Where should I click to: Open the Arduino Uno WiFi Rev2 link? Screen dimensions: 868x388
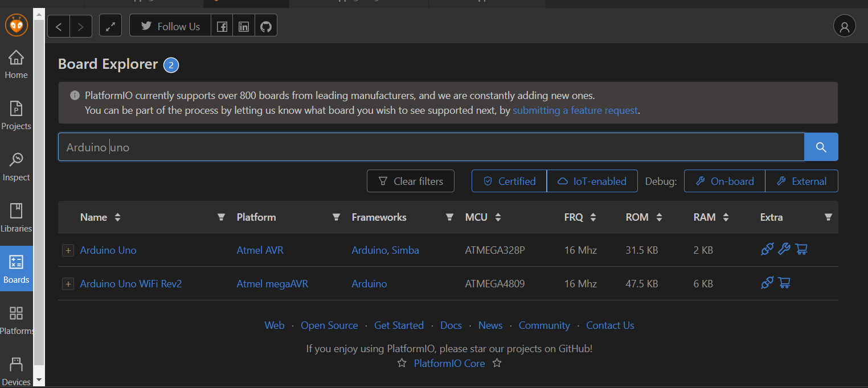click(131, 284)
